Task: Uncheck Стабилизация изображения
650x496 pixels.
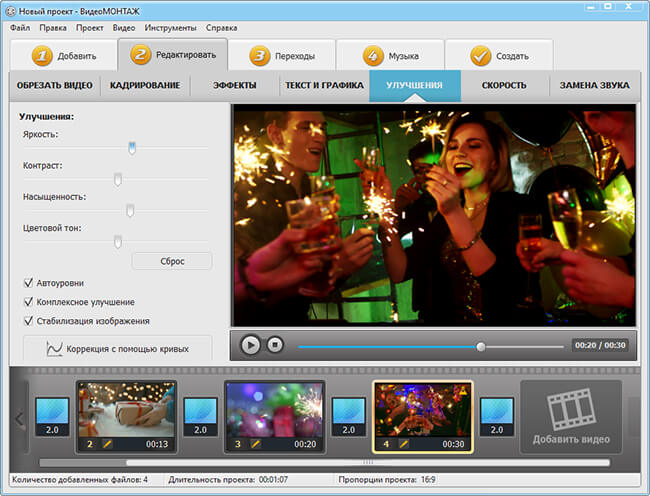Action: pos(28,321)
